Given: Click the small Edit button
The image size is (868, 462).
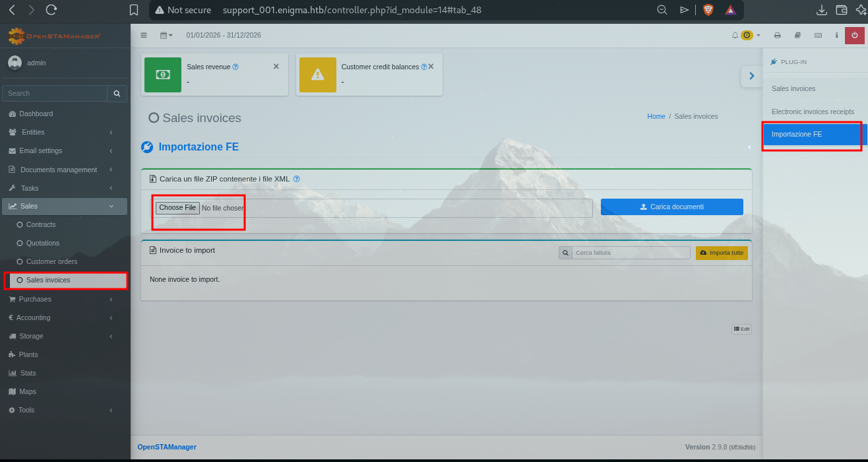Looking at the screenshot, I should click(x=741, y=329).
